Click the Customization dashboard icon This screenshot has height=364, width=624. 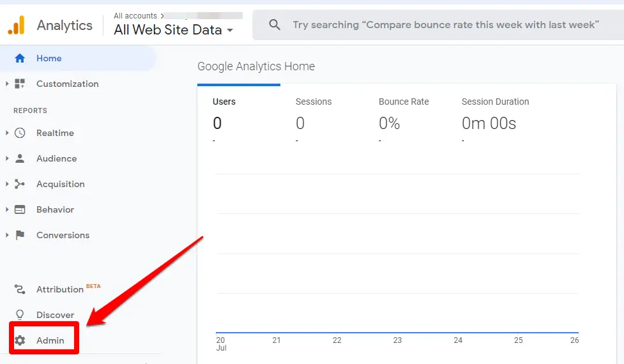tap(20, 84)
